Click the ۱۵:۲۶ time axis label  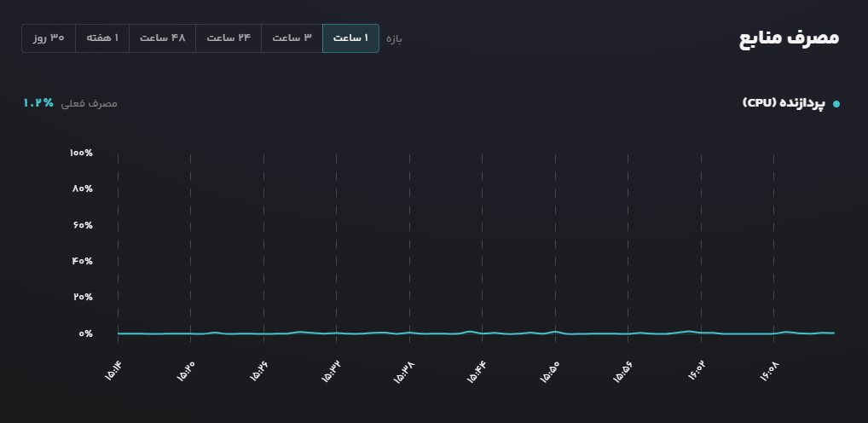coord(258,371)
